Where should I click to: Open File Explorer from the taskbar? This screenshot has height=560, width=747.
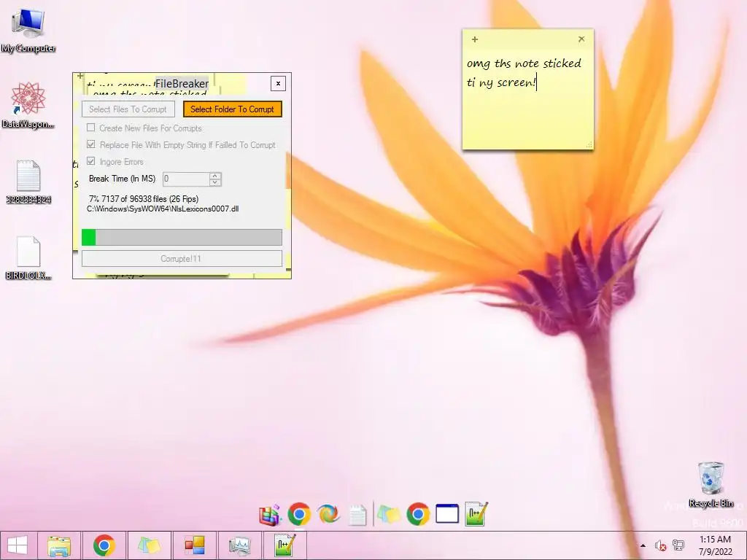coord(59,545)
